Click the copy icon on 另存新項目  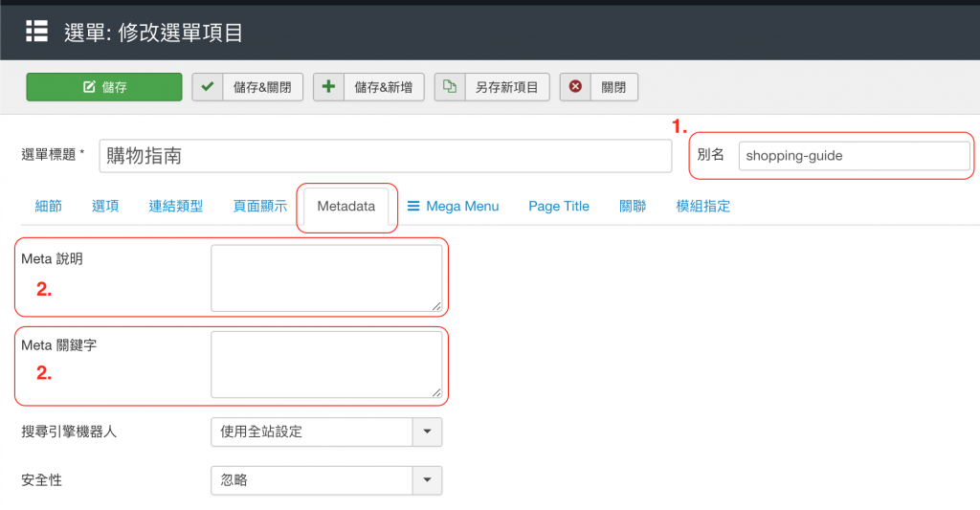coord(449,87)
